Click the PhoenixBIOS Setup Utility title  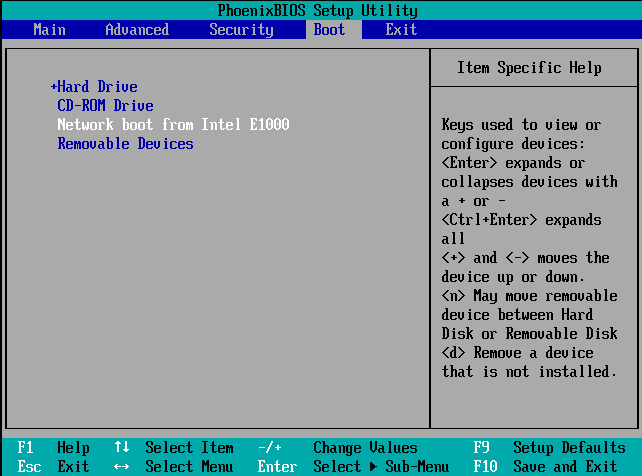point(318,11)
